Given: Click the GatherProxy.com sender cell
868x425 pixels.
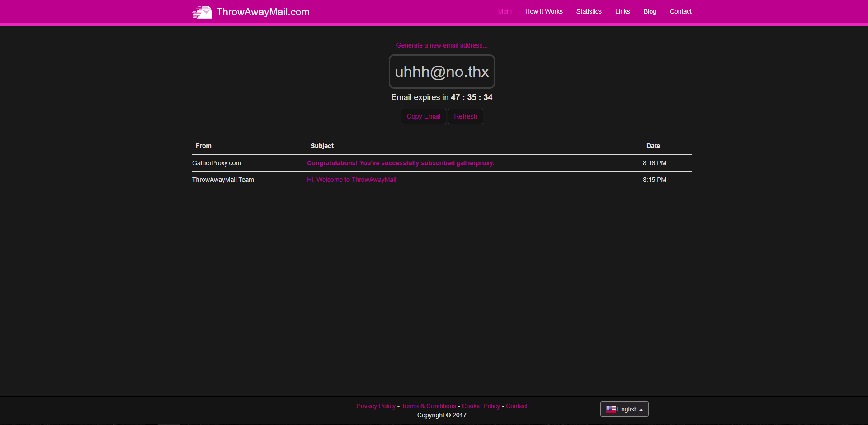Looking at the screenshot, I should [x=217, y=163].
